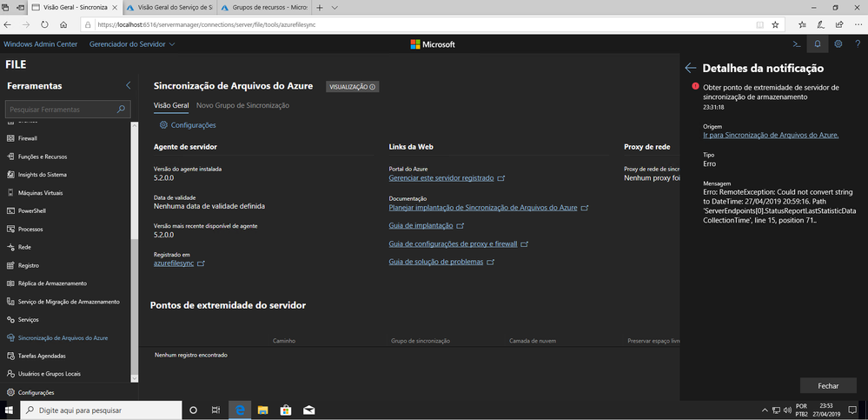This screenshot has height=420, width=868.
Task: Click Ir para Sincronização de Arquivos do Azure
Action: [771, 135]
